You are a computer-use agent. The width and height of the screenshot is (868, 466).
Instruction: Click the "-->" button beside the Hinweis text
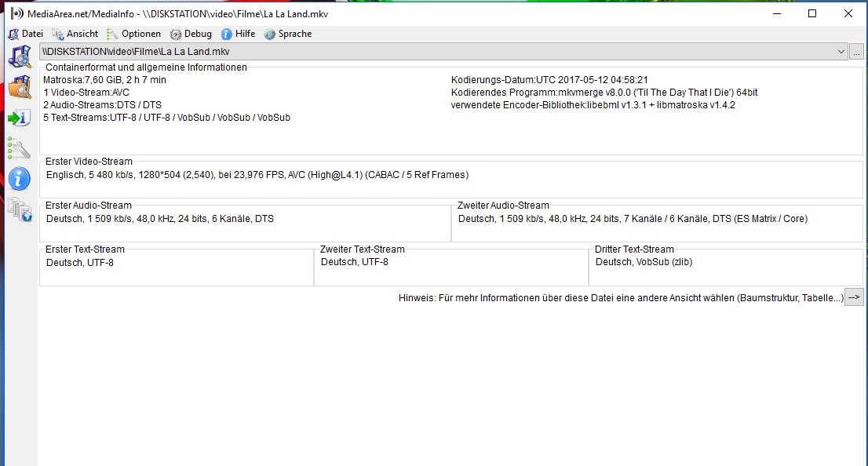point(854,297)
